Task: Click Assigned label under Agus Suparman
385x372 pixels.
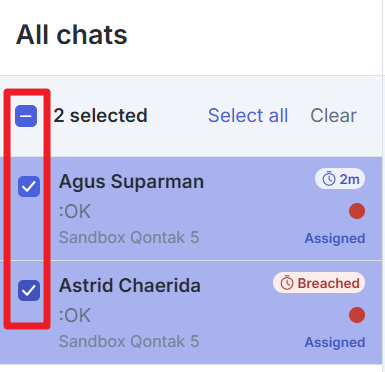Action: 335,238
